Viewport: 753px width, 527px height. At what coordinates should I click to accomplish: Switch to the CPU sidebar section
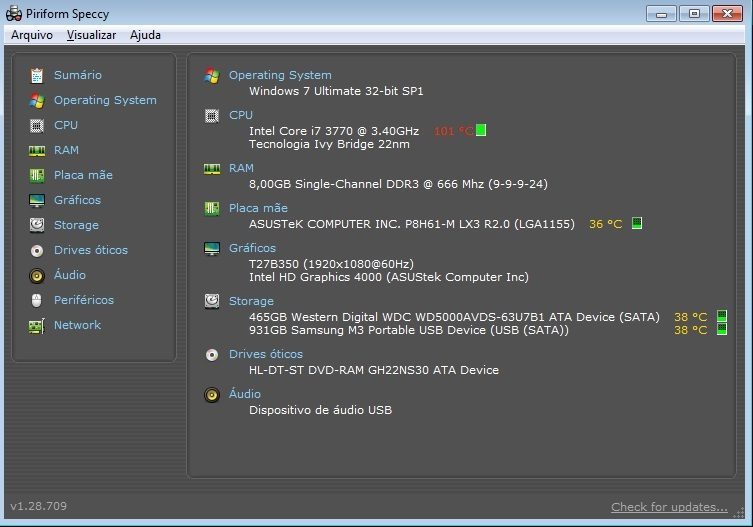[66, 125]
